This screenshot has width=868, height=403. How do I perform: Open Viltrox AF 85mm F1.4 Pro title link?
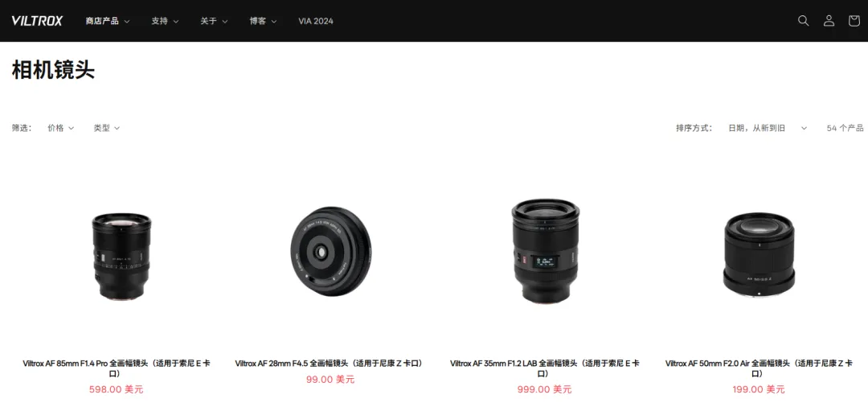pyautogui.click(x=117, y=368)
